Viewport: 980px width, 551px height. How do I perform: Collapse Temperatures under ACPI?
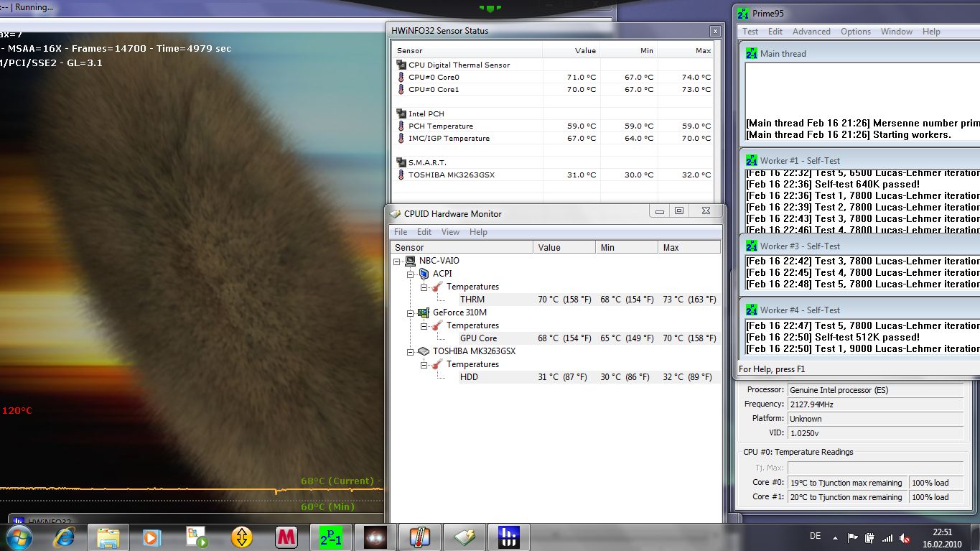click(x=424, y=287)
